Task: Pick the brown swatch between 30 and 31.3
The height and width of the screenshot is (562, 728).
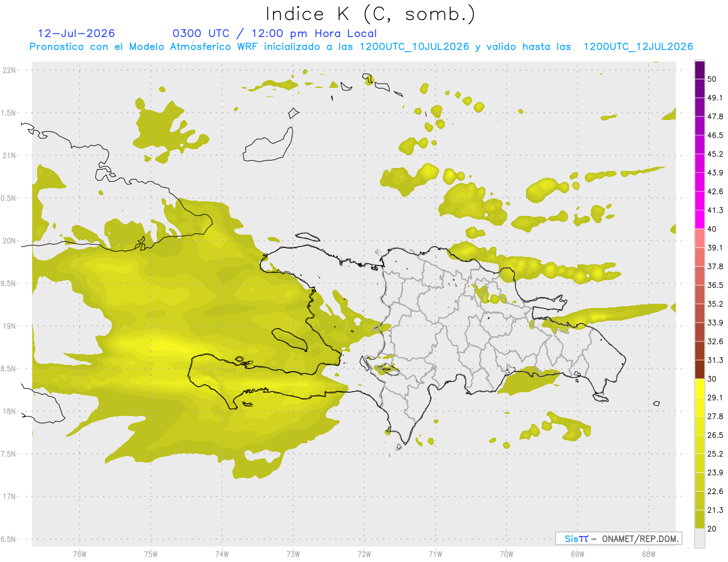Action: tap(699, 370)
